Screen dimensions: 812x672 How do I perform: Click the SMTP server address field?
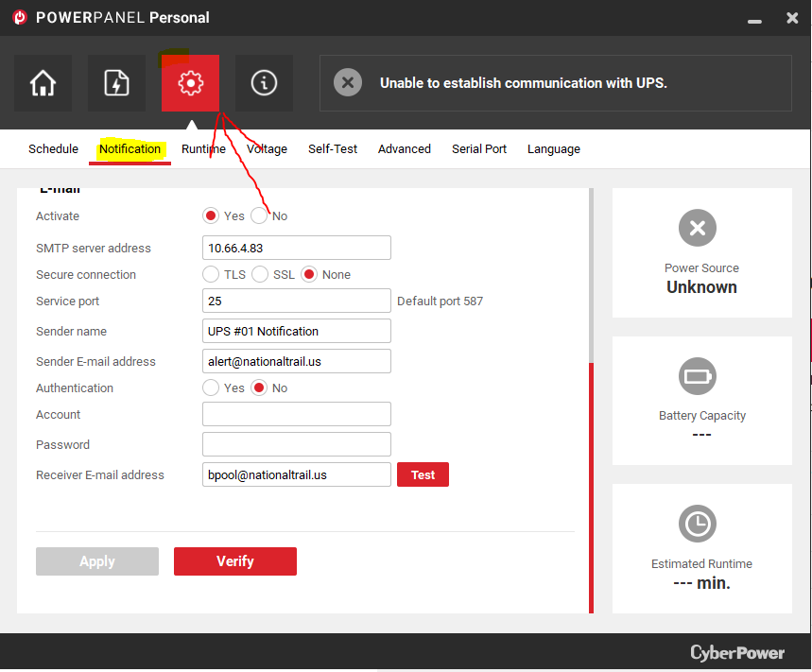coord(297,249)
